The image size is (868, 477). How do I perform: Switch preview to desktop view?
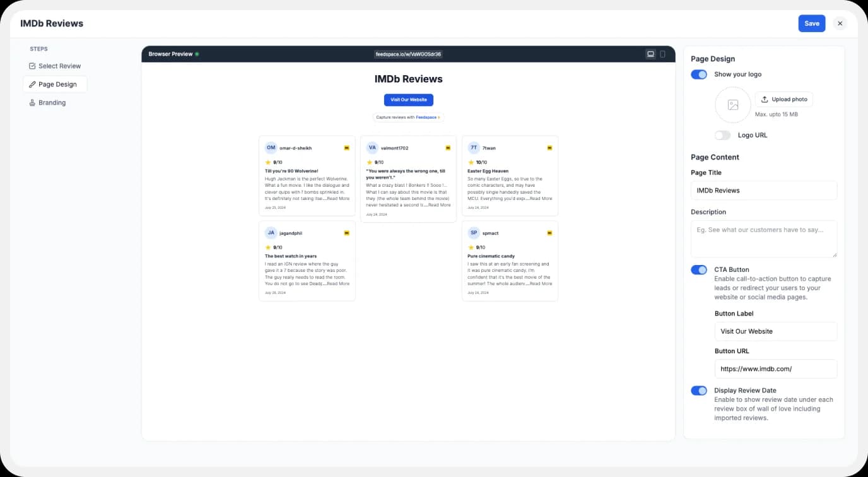click(x=650, y=54)
